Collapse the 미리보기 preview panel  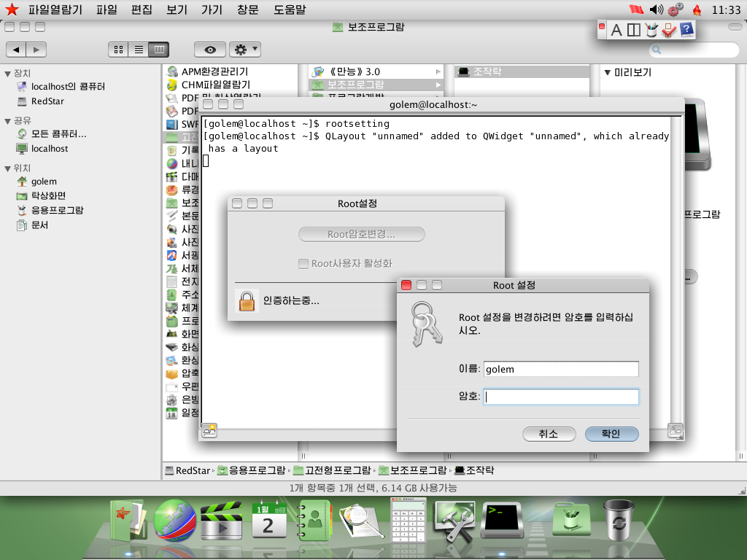pyautogui.click(x=608, y=71)
